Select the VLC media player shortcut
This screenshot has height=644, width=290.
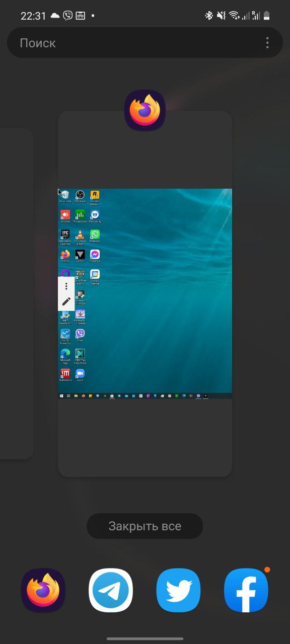[80, 236]
